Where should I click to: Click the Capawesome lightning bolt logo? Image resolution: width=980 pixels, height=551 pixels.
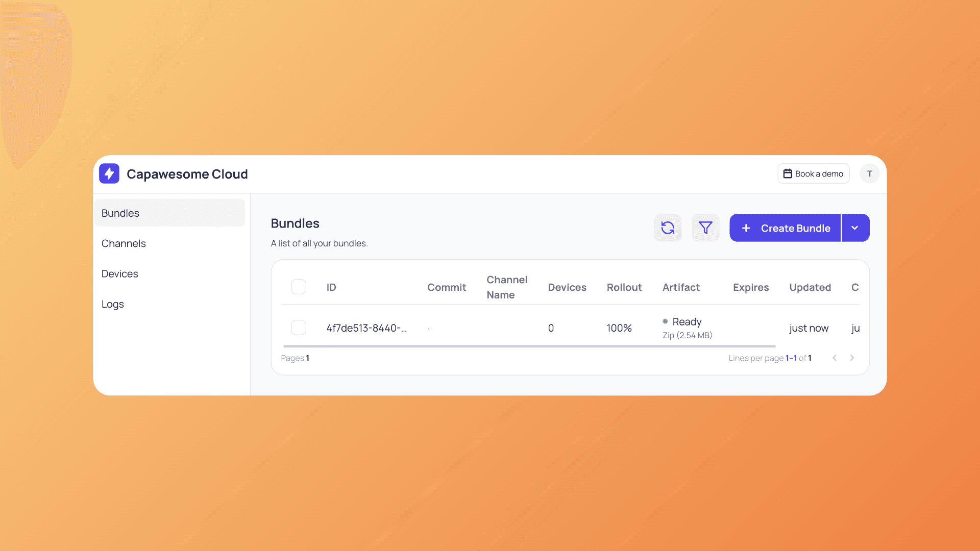click(109, 173)
